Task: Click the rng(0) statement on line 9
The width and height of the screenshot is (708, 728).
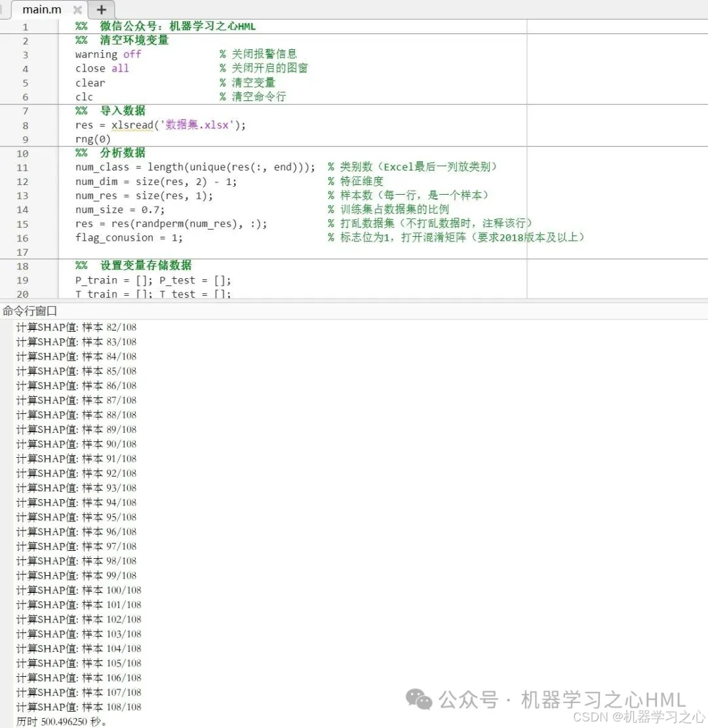Action: pyautogui.click(x=92, y=138)
